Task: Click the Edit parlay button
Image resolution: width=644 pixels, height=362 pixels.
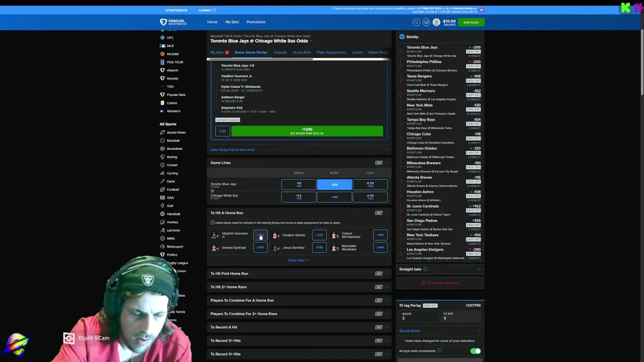Action: [x=222, y=131]
